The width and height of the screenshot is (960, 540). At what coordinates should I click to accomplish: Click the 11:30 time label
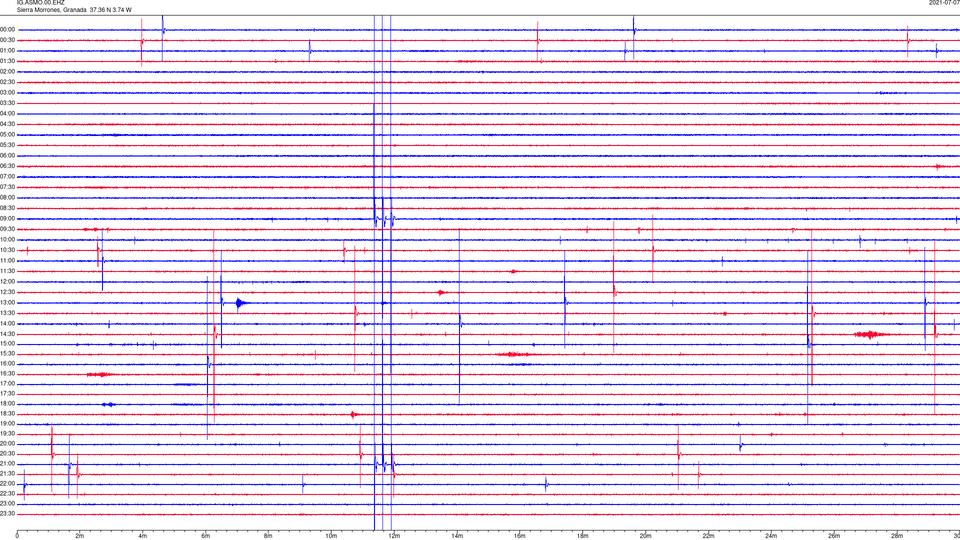click(8, 271)
